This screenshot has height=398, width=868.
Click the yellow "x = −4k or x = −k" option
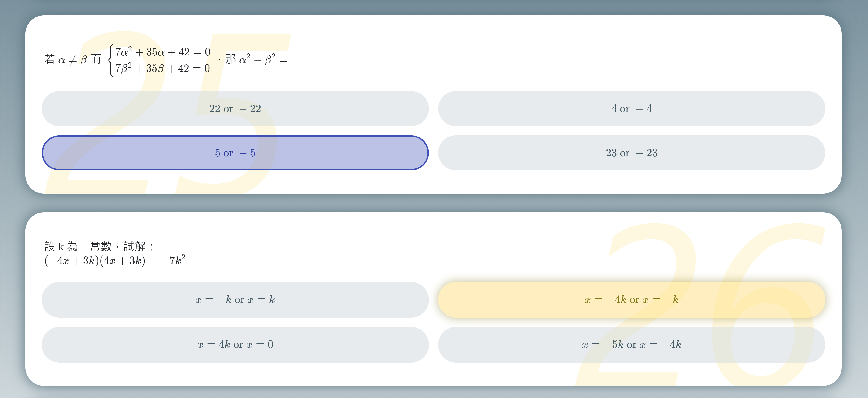[632, 299]
